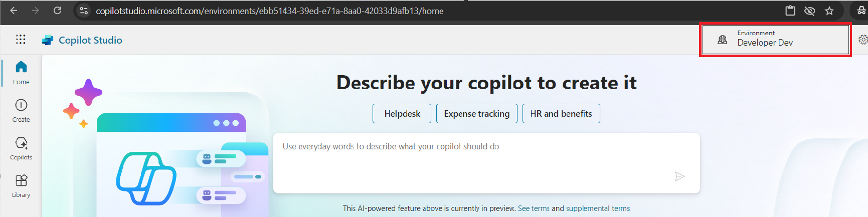The image size is (868, 217).
Task: Choose the Expense tracking suggestion
Action: (x=476, y=114)
